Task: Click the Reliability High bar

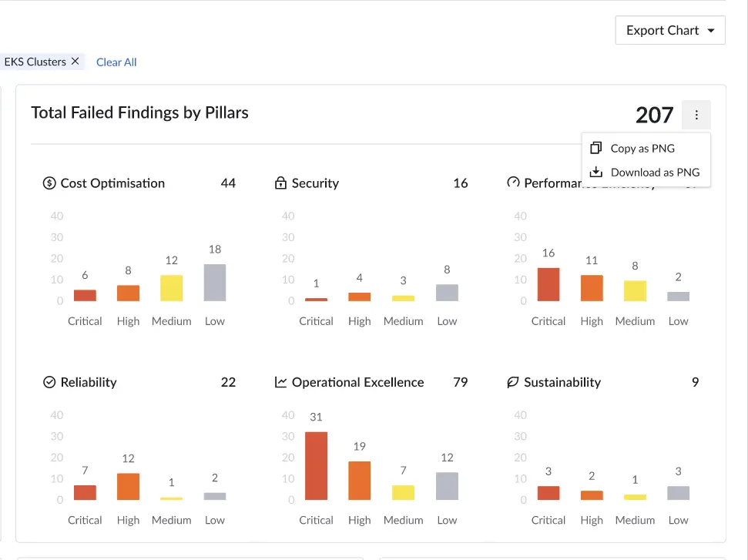Action: pyautogui.click(x=128, y=487)
